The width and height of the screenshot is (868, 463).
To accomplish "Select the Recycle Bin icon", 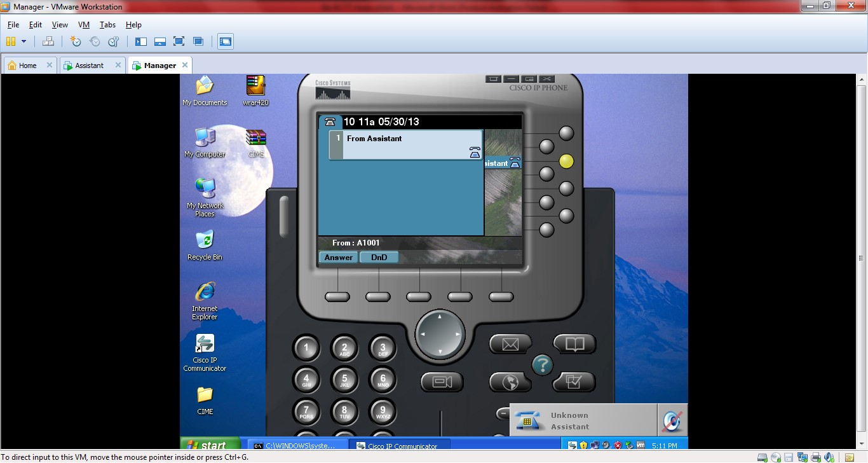I will 205,245.
